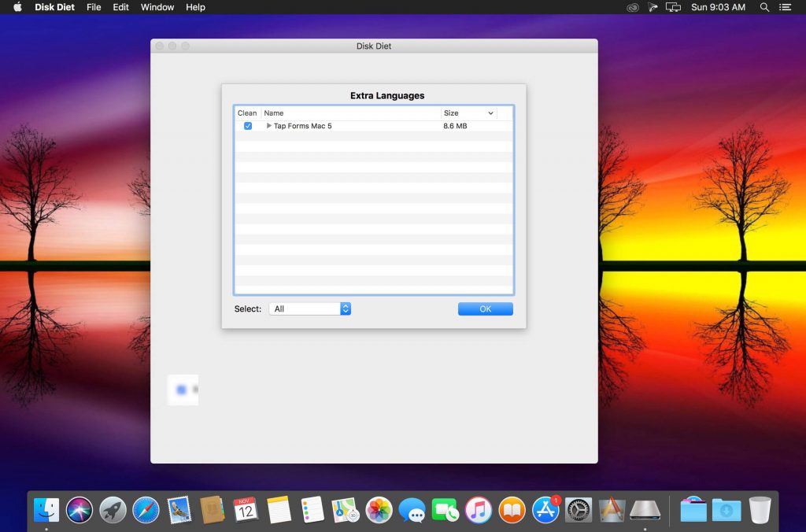The image size is (806, 532).
Task: Open the App Store dock icon
Action: pyautogui.click(x=545, y=510)
